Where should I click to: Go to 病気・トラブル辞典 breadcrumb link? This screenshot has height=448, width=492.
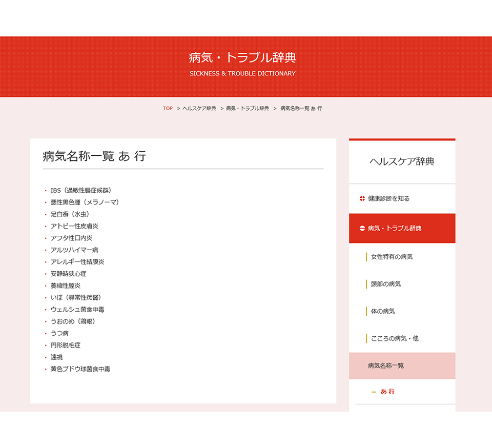[x=247, y=108]
